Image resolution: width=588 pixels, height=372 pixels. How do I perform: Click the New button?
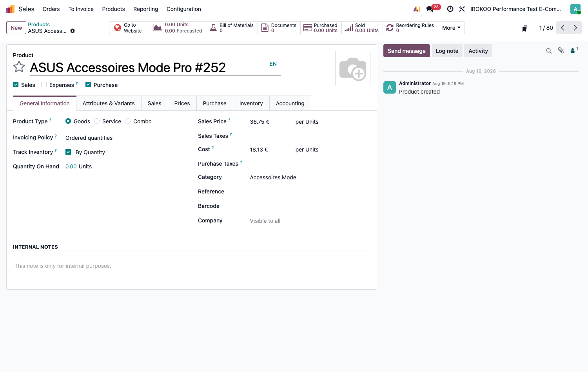[16, 28]
